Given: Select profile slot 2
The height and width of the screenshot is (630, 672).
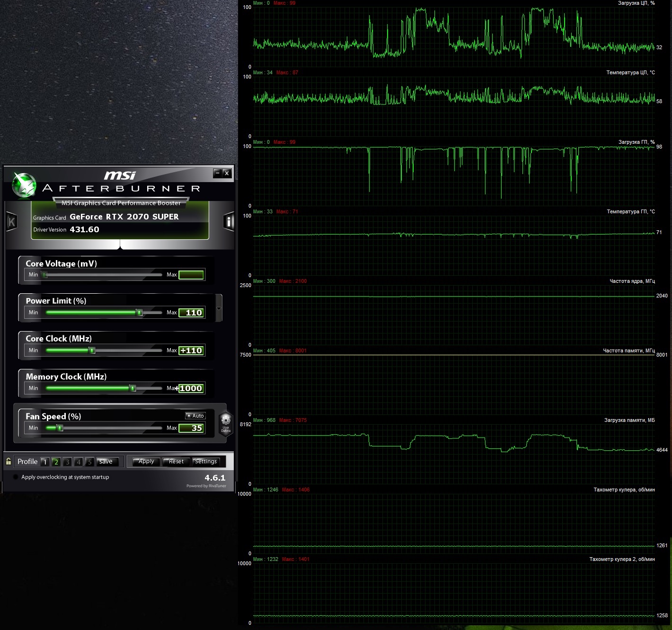Looking at the screenshot, I should [x=56, y=462].
